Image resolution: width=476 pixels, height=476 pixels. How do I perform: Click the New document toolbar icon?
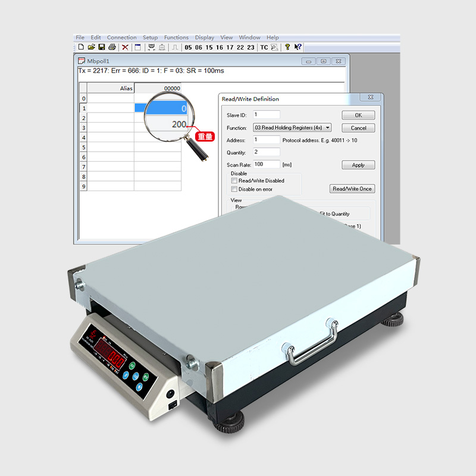tap(81, 47)
